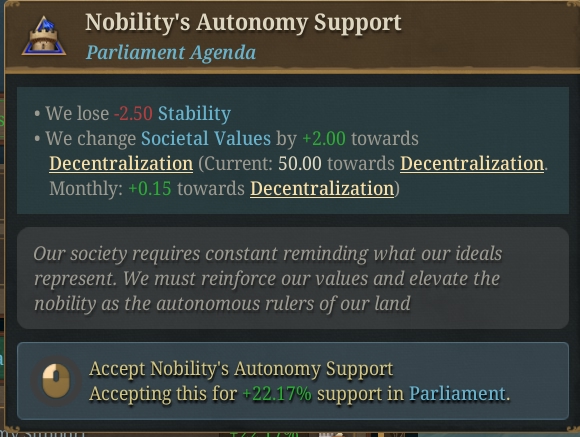Click the blue Parliament link at bottom
580x437 pixels.
457,394
